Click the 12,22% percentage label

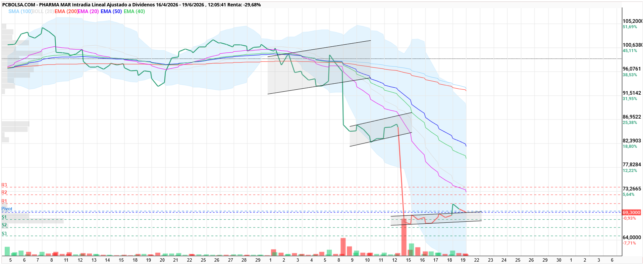click(630, 171)
